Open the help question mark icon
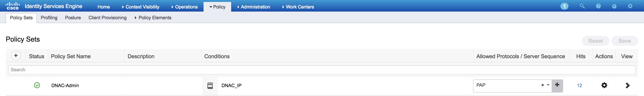644x96 pixels. click(x=598, y=6)
